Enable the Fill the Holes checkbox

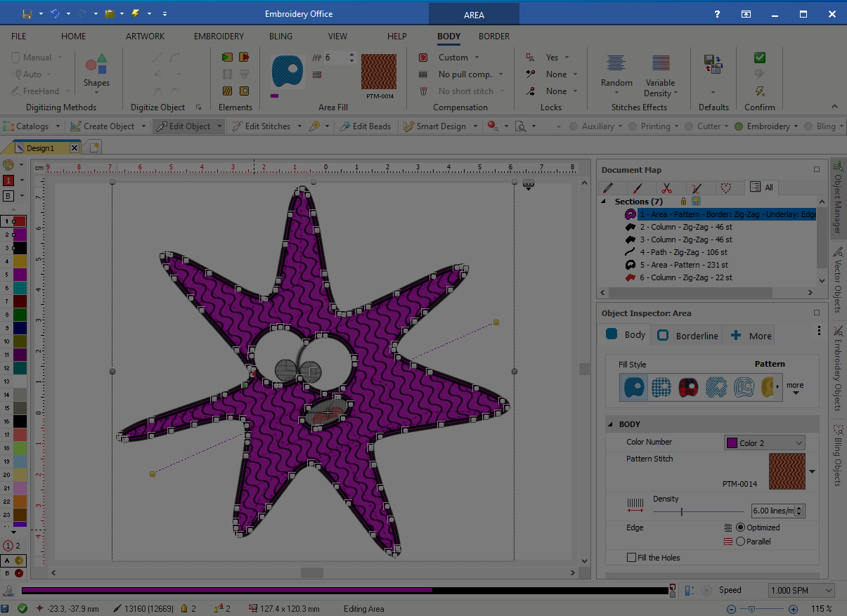[631, 558]
